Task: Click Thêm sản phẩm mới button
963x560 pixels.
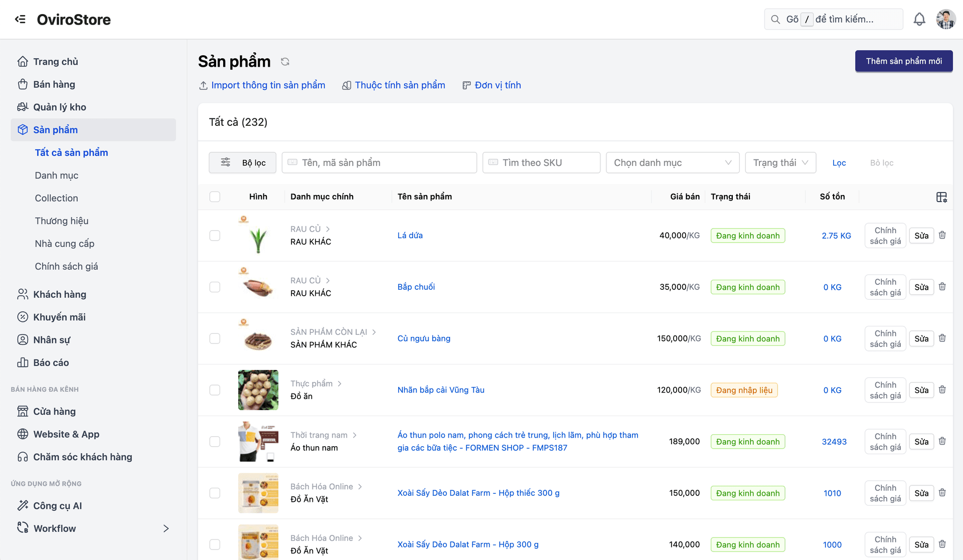Action: coord(903,61)
